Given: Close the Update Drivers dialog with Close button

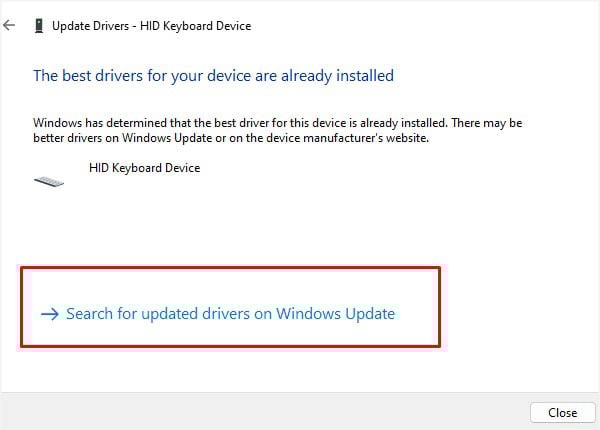Looking at the screenshot, I should pos(562,413).
